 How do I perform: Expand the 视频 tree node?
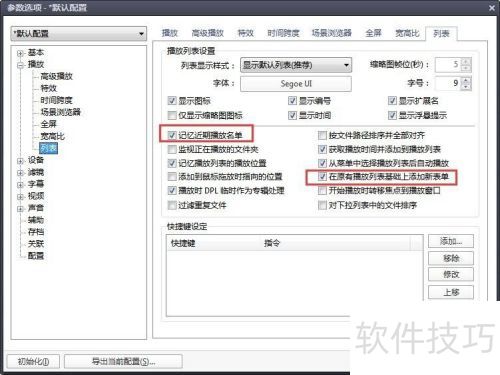[x=20, y=197]
